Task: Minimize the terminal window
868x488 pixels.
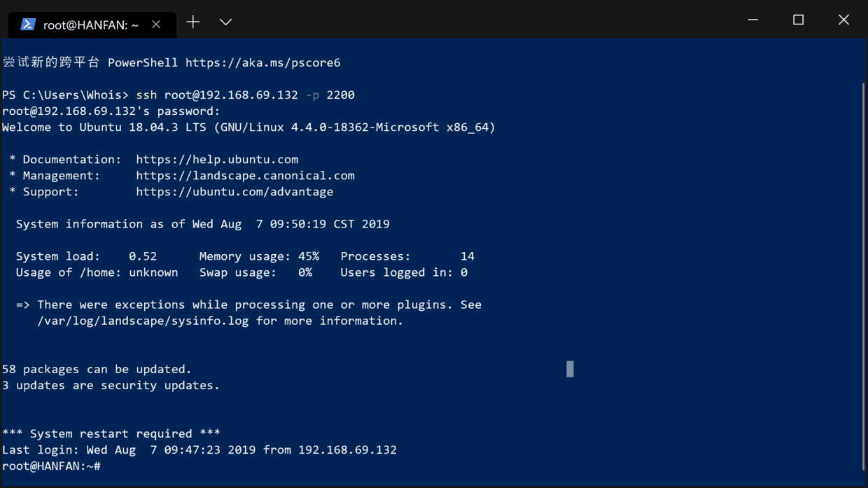Action: pos(753,20)
